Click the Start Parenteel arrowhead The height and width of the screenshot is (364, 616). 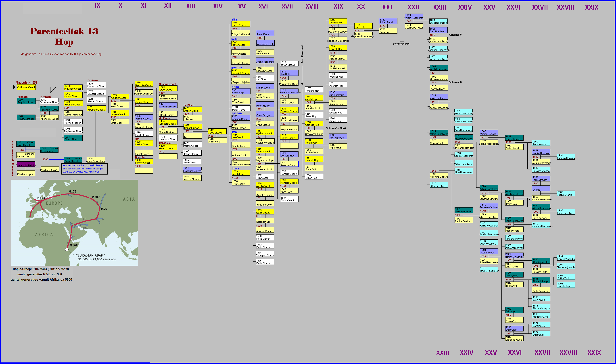pos(302,84)
